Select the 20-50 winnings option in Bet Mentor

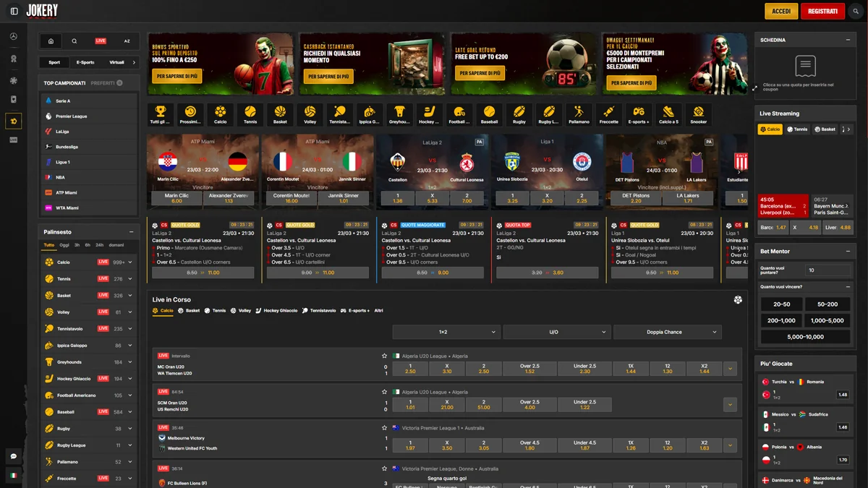tap(781, 304)
